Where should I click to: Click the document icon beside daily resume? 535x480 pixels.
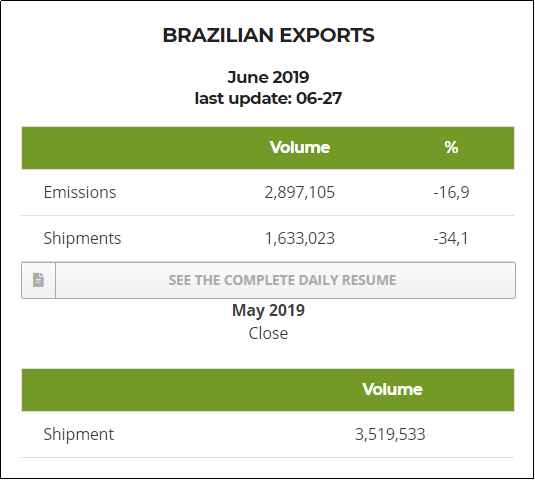[x=38, y=280]
